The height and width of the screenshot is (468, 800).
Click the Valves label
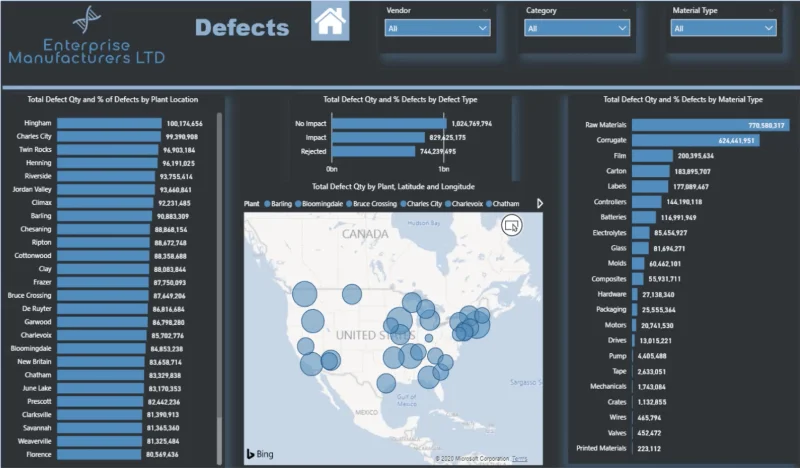tap(617, 433)
